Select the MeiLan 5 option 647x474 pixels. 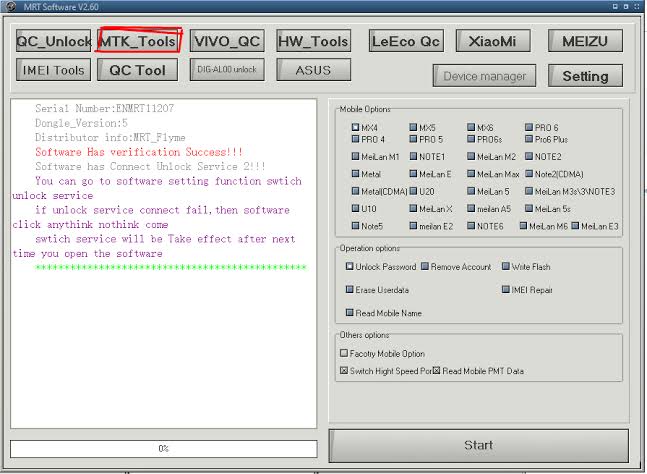click(x=471, y=191)
